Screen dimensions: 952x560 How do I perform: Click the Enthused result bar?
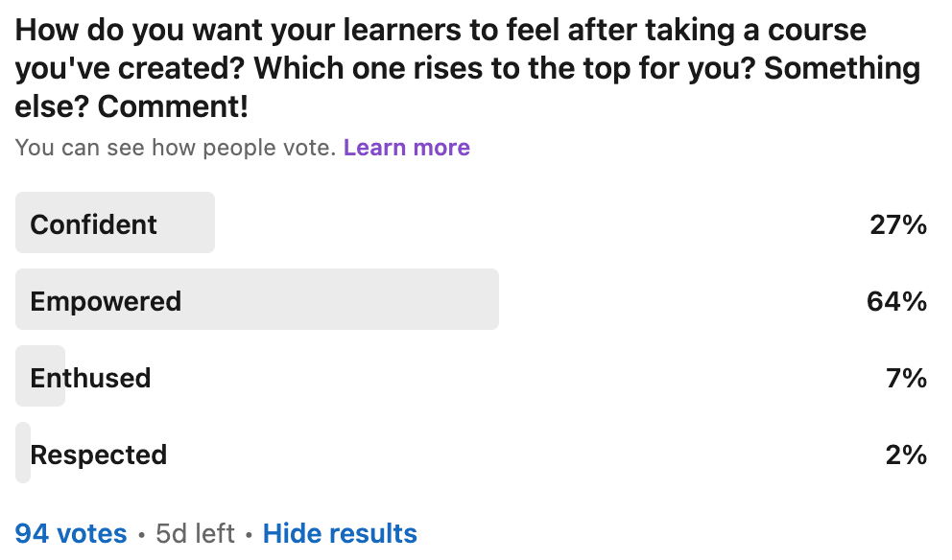[40, 376]
